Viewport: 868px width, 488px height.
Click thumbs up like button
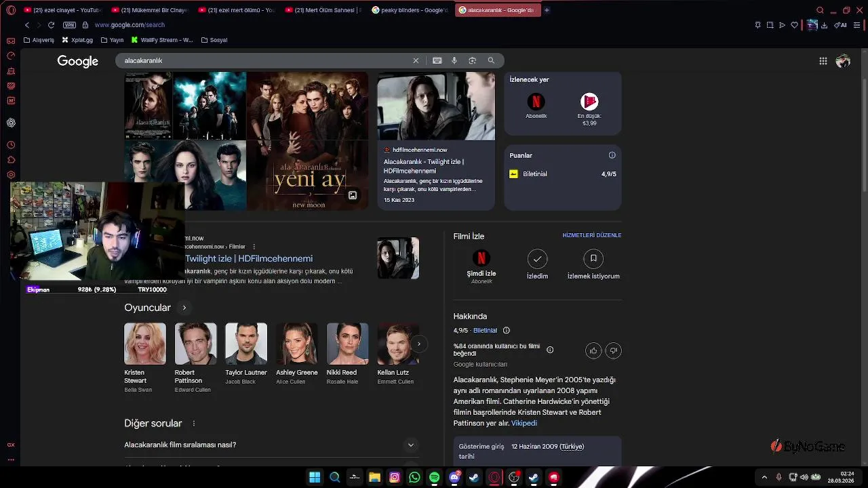593,350
